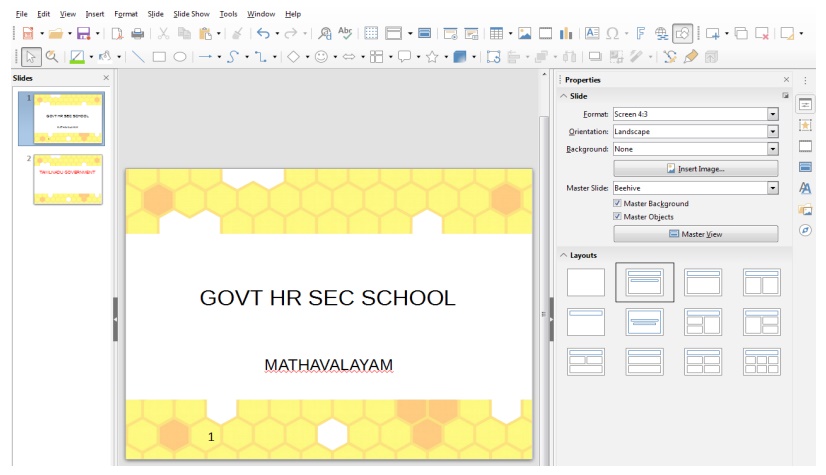Open the Format dropdown showing Screen 4:3
The image size is (826, 475).
point(772,114)
